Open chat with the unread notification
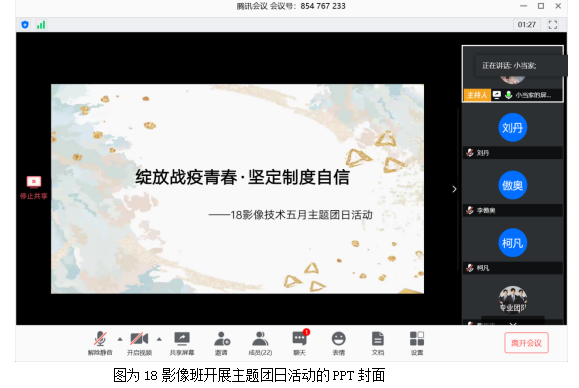Image resolution: width=579 pixels, height=388 pixels. pyautogui.click(x=300, y=343)
